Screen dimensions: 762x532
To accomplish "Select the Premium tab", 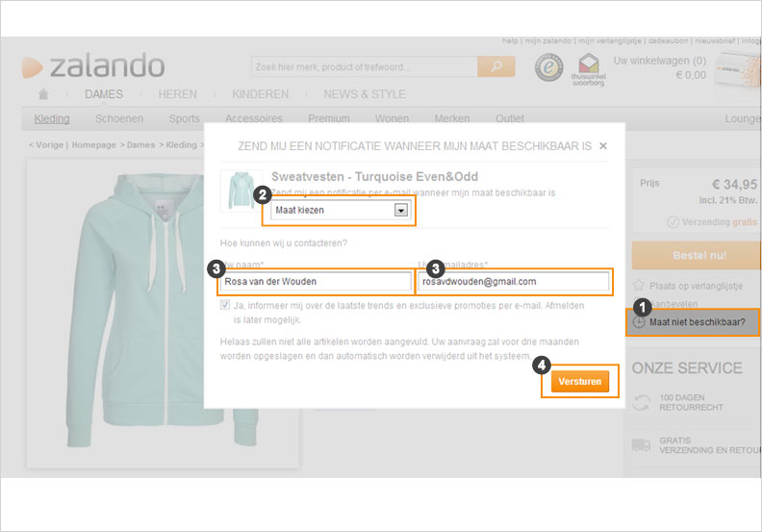I will pos(328,118).
